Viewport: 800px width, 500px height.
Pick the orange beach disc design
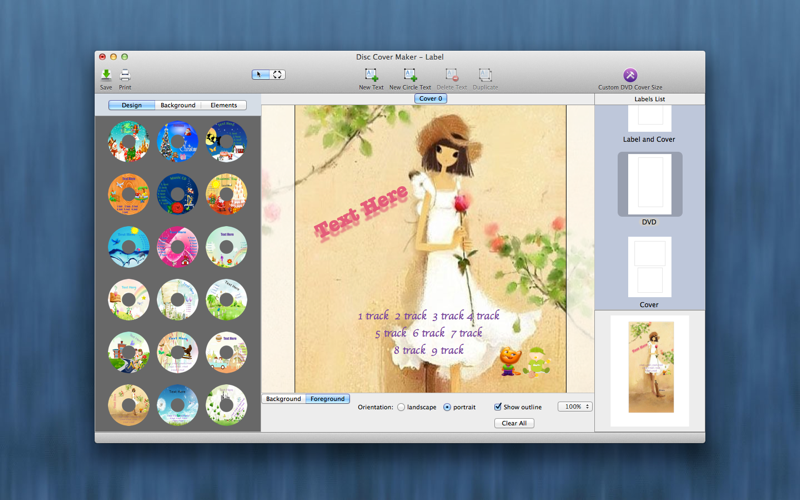click(x=129, y=194)
